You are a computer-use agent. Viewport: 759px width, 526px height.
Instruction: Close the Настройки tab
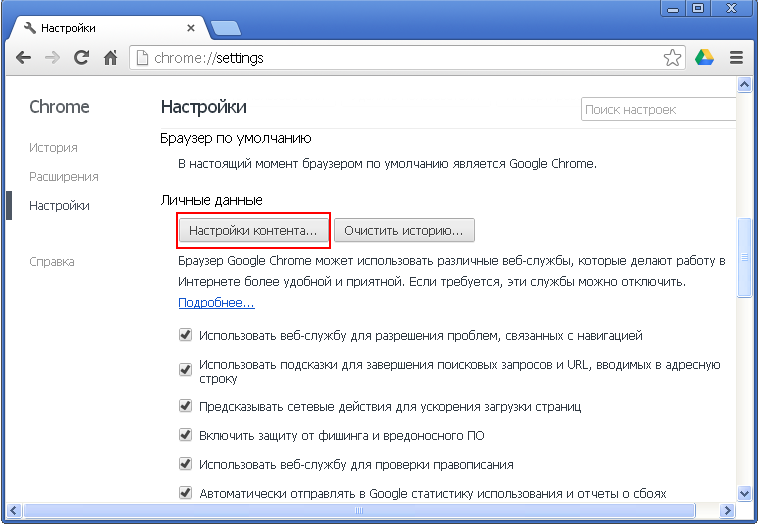191,28
